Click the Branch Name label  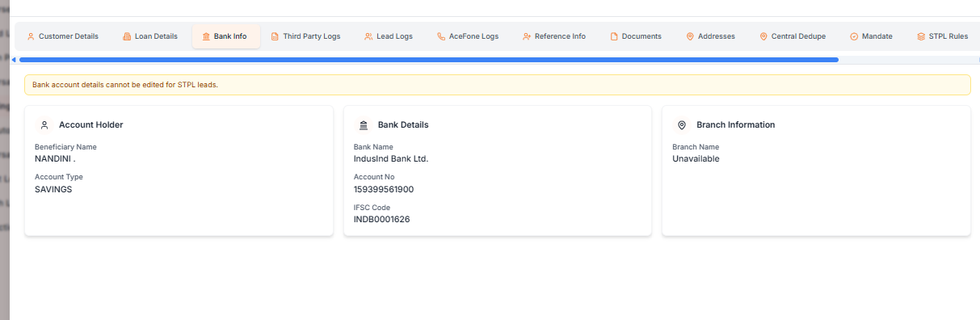(696, 147)
